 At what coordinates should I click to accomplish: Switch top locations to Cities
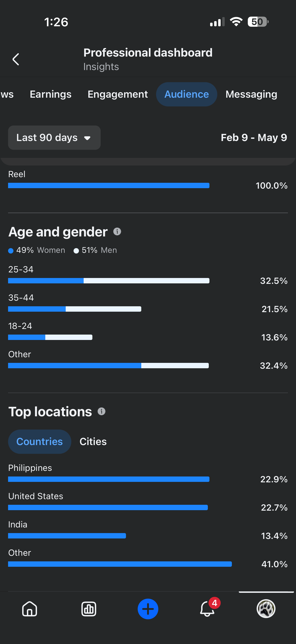pyautogui.click(x=93, y=441)
